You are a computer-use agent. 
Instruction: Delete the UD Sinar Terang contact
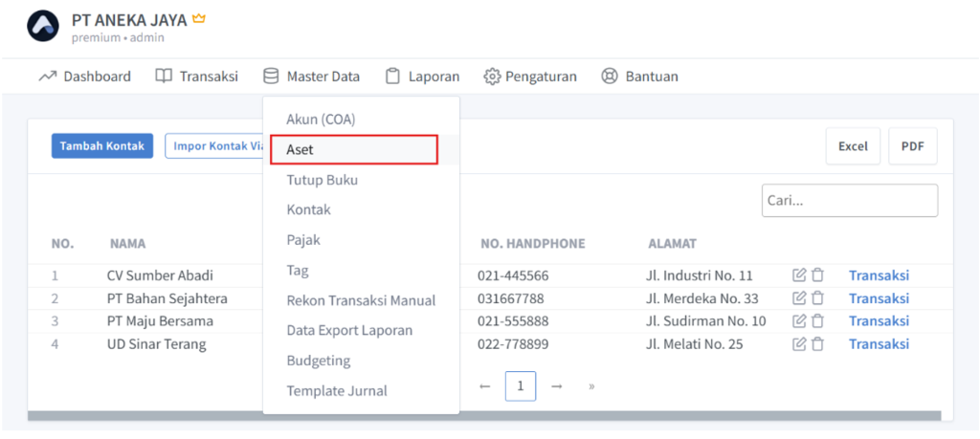click(817, 344)
